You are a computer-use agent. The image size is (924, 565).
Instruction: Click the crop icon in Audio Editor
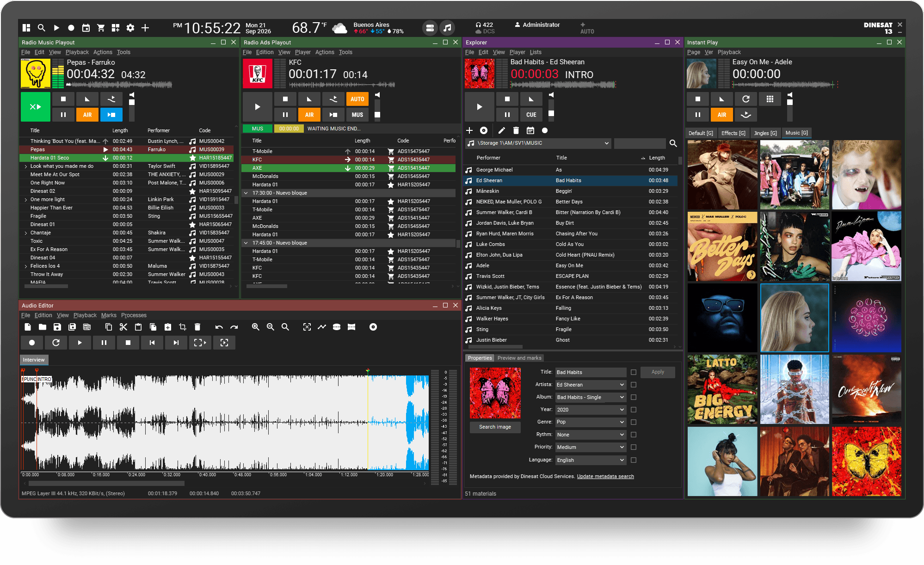pyautogui.click(x=183, y=327)
